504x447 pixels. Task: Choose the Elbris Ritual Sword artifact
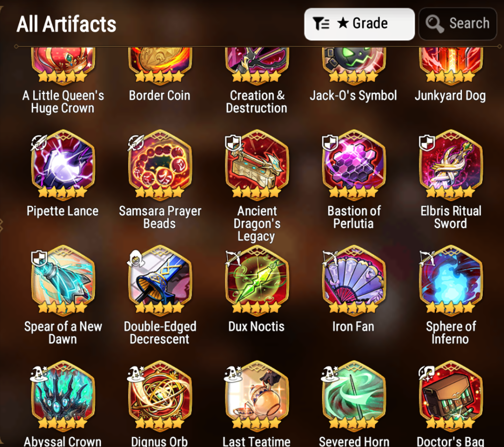coord(451,163)
